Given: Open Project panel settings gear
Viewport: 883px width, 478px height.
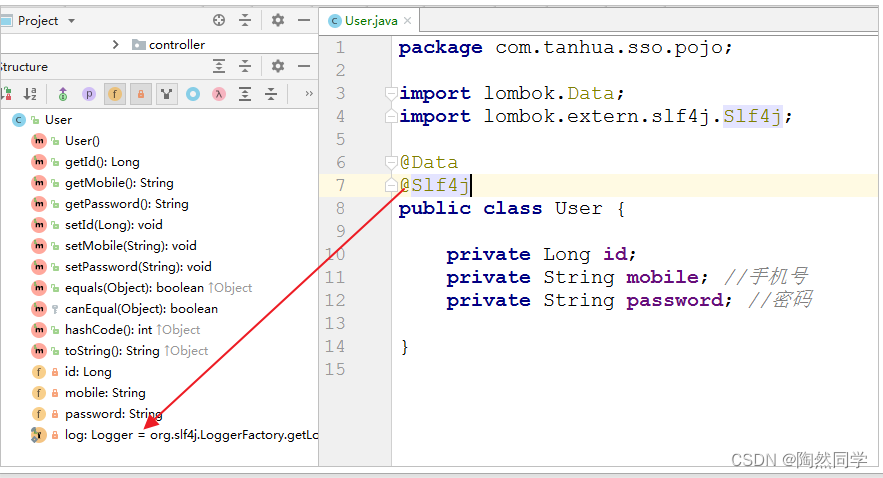Looking at the screenshot, I should coord(278,20).
